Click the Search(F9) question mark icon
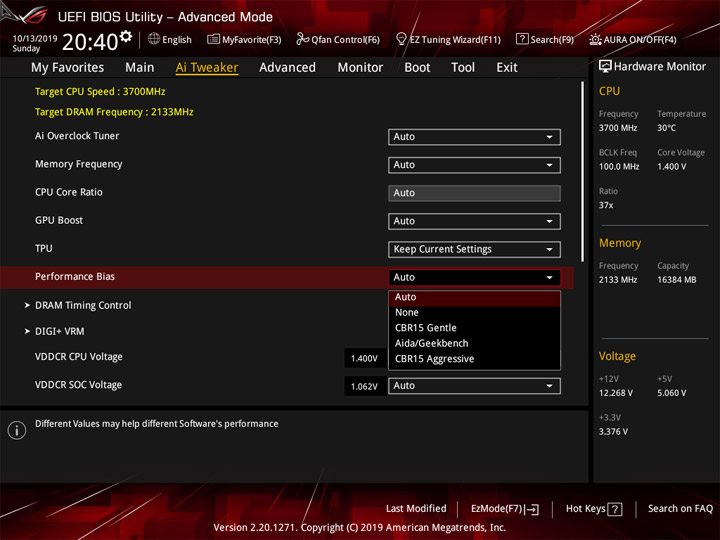The height and width of the screenshot is (540, 720). coord(522,39)
